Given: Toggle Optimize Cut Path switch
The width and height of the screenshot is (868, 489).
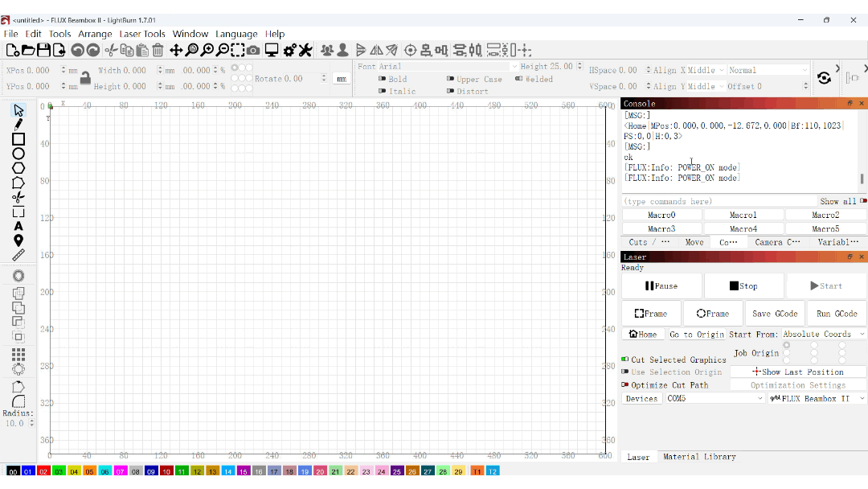Looking at the screenshot, I should (625, 384).
